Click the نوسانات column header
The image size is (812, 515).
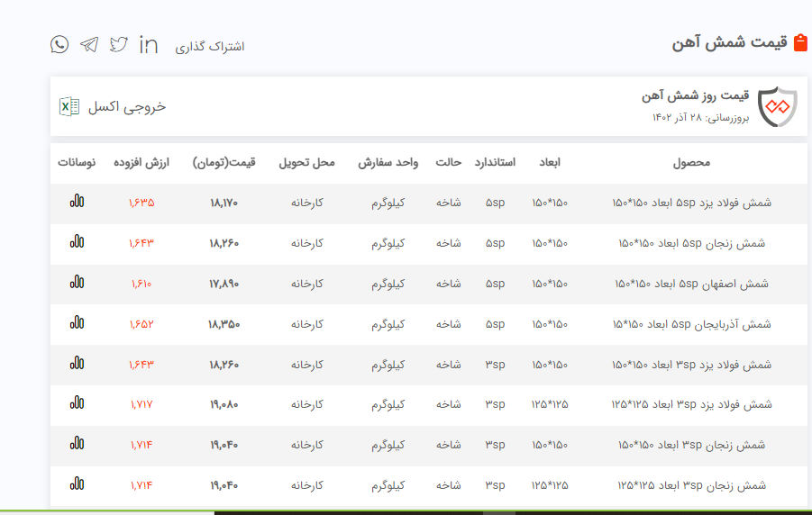77,163
